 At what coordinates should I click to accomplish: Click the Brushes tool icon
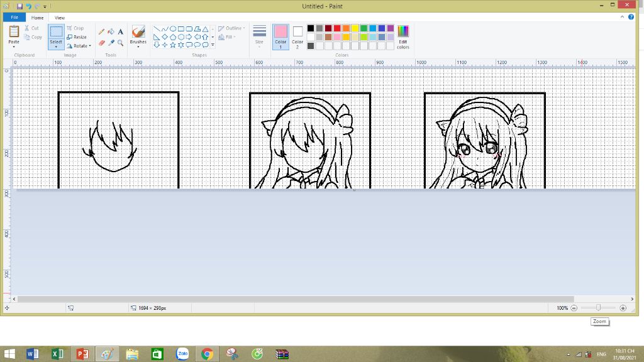(138, 32)
